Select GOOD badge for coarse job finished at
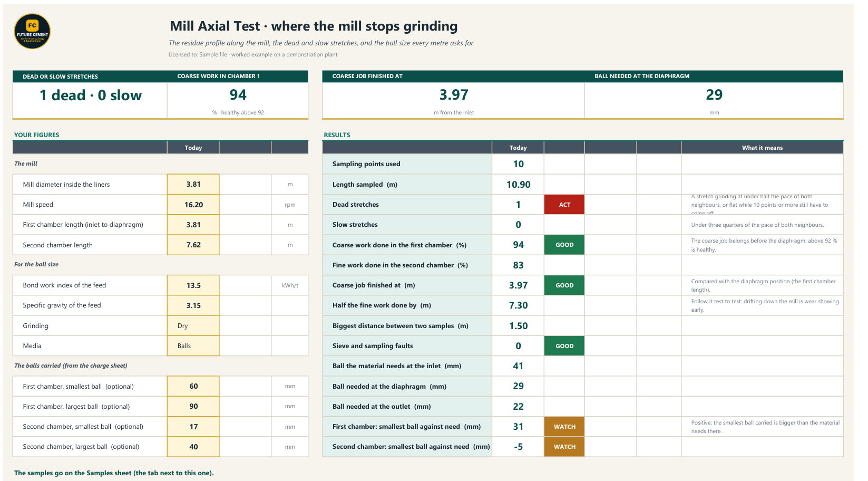Viewport: 868px width, 481px height. point(564,285)
